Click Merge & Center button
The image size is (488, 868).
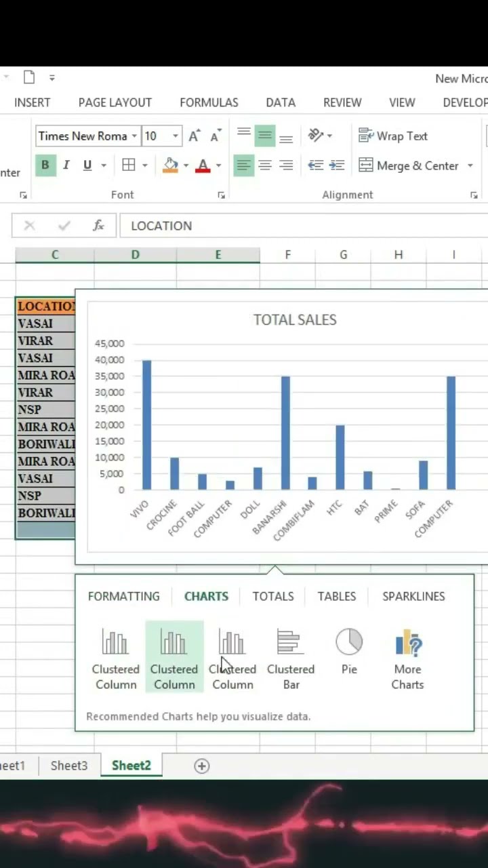click(409, 165)
